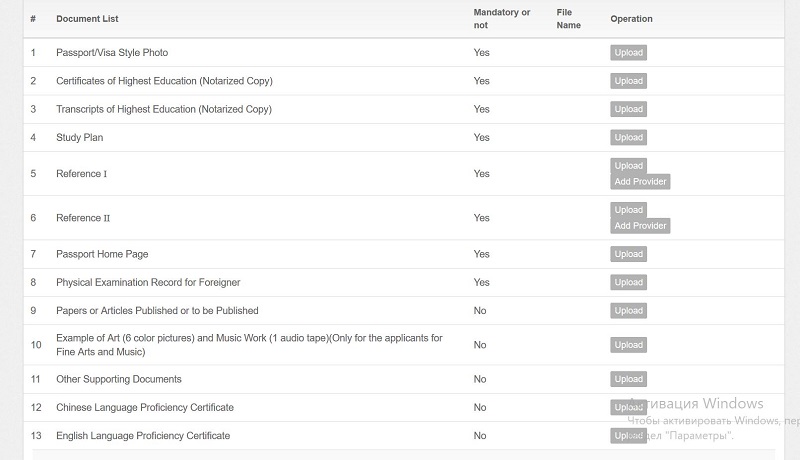Upload file for Reference II
Image resolution: width=800 pixels, height=460 pixels.
coord(629,210)
